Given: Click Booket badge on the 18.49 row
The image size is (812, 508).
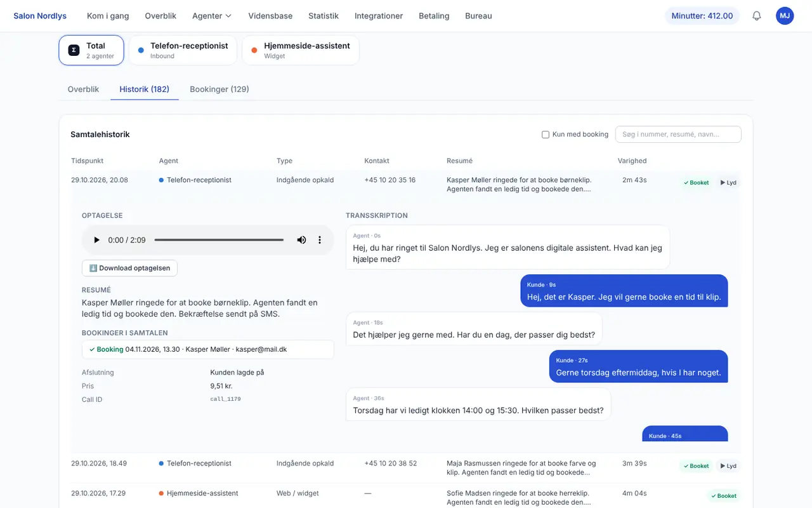Looking at the screenshot, I should click(x=696, y=465).
